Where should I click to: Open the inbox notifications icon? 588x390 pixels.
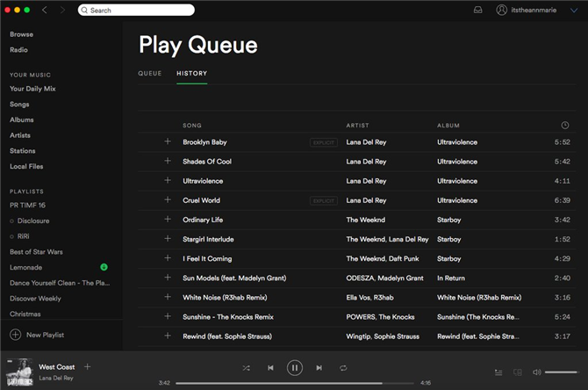click(x=477, y=11)
